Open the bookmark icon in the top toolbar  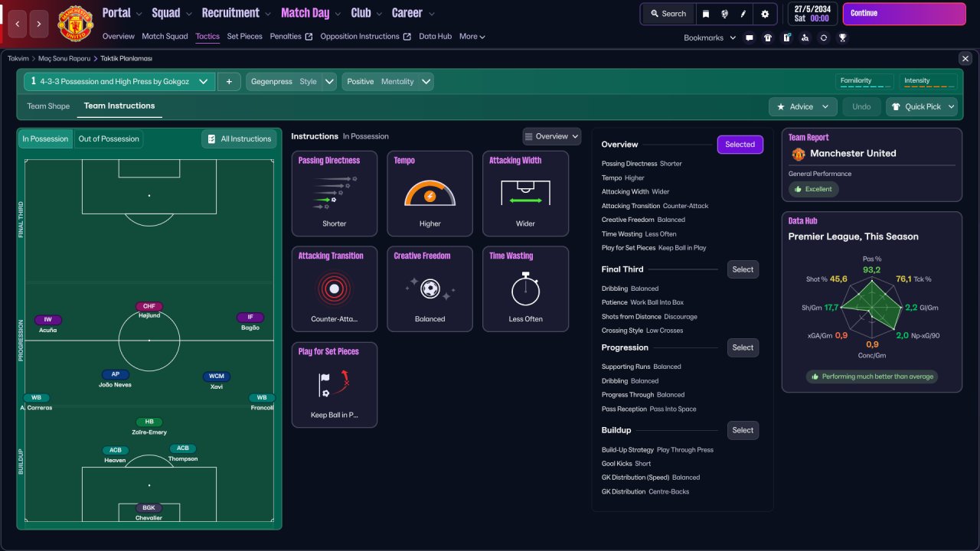coord(706,14)
